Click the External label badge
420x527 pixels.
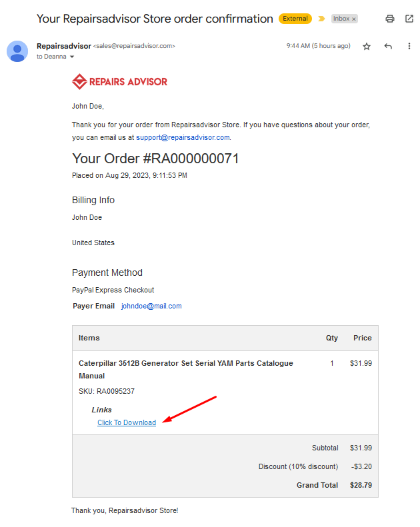295,19
